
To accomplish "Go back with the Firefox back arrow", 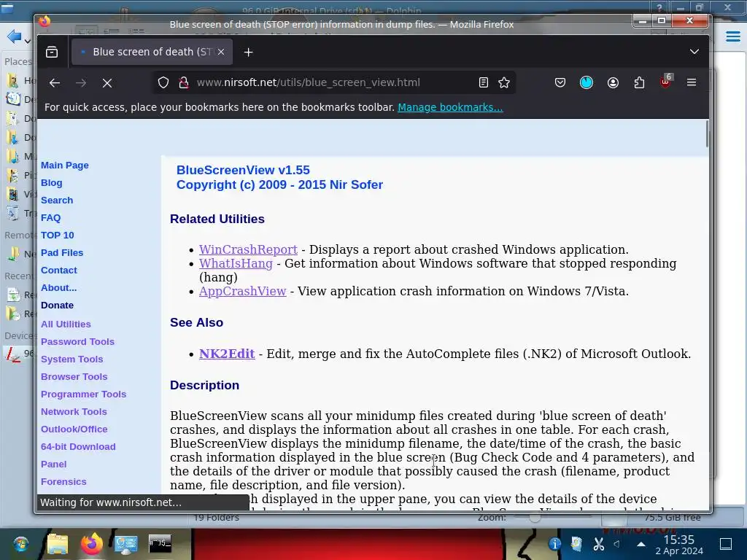I will tap(55, 83).
